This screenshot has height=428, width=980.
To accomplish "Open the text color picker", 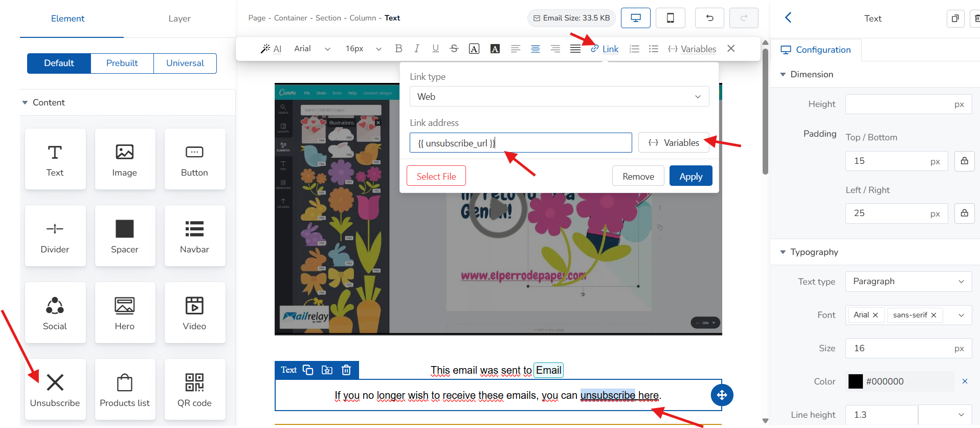I will (x=474, y=49).
